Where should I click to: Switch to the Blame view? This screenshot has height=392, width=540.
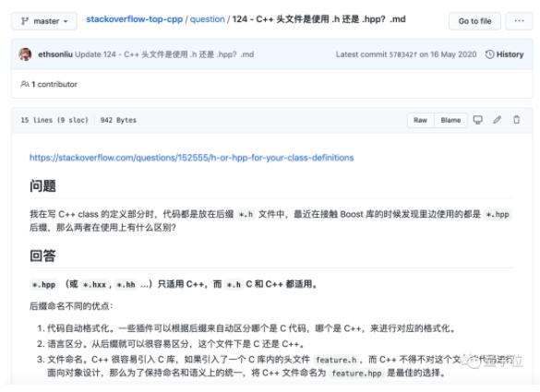[x=450, y=120]
